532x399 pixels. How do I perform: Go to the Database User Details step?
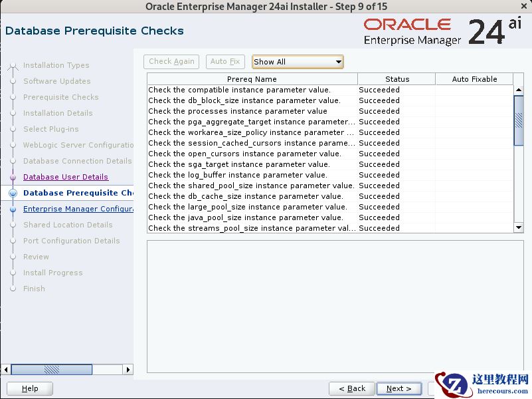(x=66, y=177)
